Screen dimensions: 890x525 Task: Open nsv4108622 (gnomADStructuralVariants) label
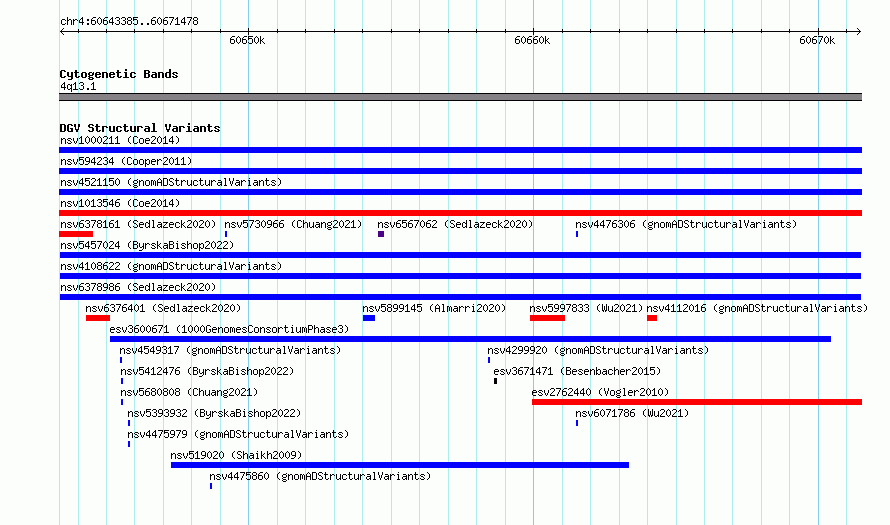171,266
